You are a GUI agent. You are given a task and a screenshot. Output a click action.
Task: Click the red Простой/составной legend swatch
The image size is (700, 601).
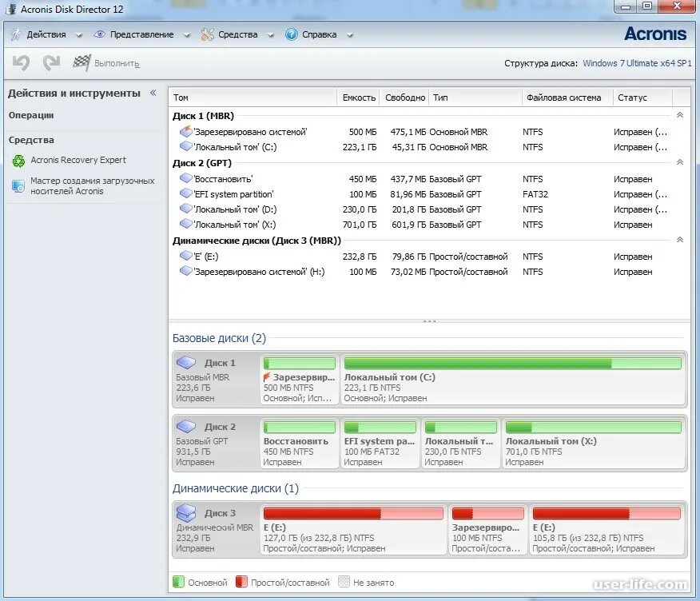coord(241,582)
